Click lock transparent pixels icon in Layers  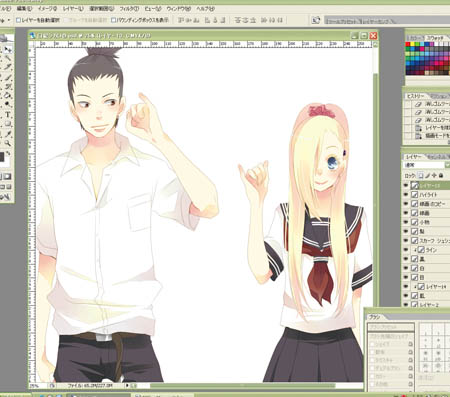420,175
